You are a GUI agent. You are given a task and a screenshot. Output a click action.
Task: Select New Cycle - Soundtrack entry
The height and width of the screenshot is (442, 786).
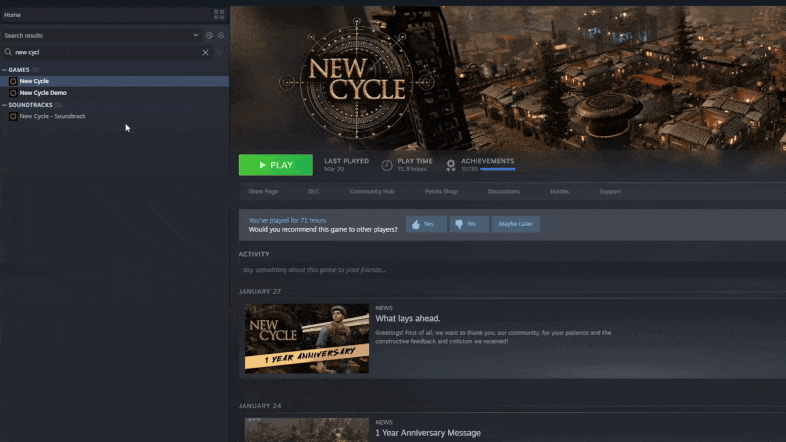(114, 116)
